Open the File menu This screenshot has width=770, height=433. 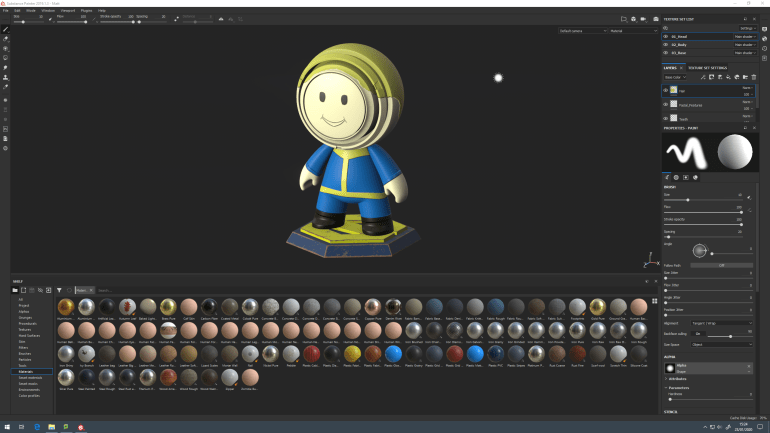5,10
